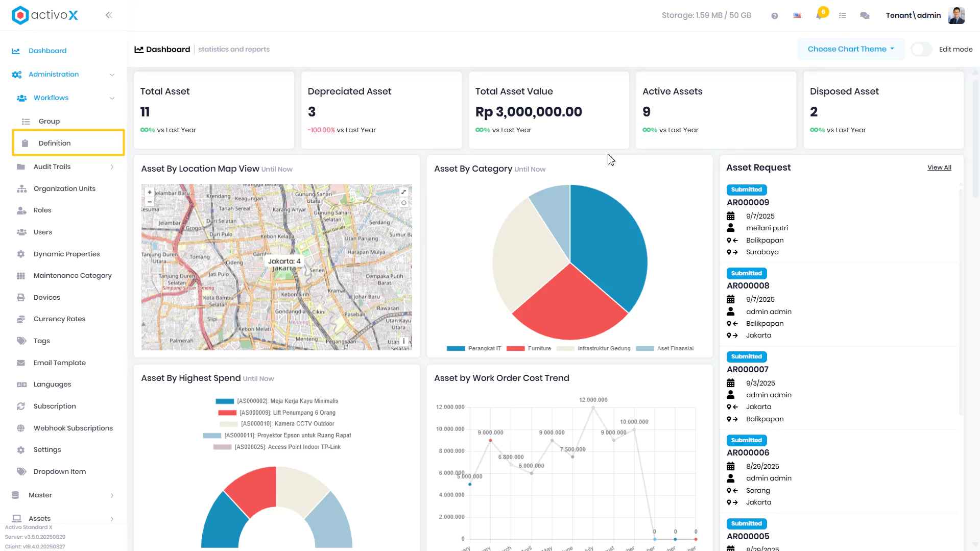Toggle Meja Kerja Kayu Minimalis legend swatch
Screen dimensions: 980x551
(225, 401)
